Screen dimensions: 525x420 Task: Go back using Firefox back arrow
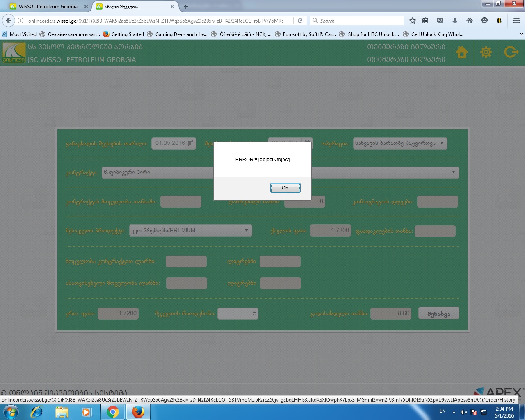tap(9, 21)
